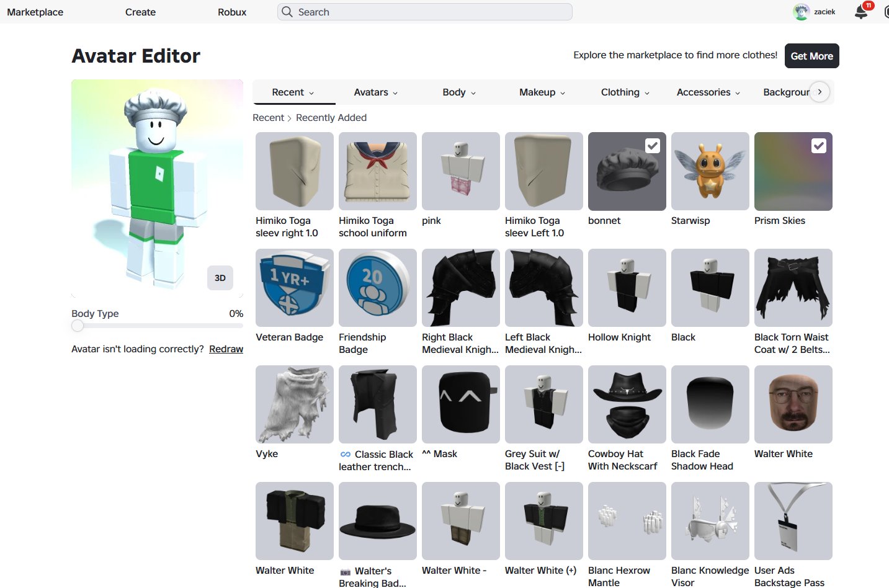Equip the Cowboy Hat With Neckscarf
Screen dimensions: 889x588
[x=627, y=404]
